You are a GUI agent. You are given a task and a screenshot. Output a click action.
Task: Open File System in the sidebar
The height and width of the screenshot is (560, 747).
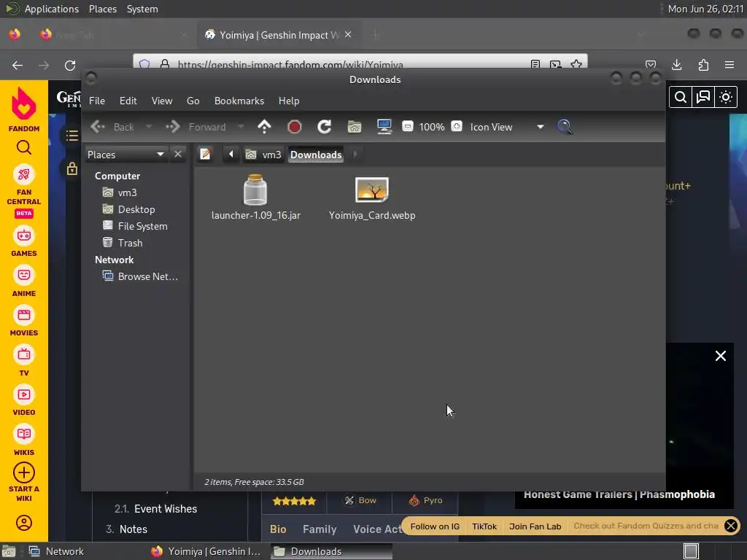click(135, 226)
